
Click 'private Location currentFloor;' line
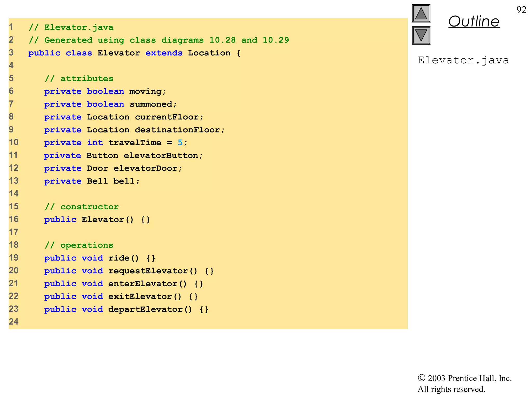(x=124, y=117)
